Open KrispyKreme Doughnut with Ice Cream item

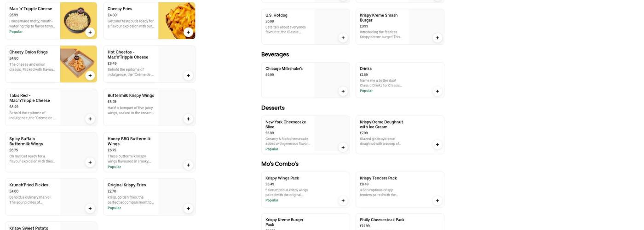click(x=381, y=124)
